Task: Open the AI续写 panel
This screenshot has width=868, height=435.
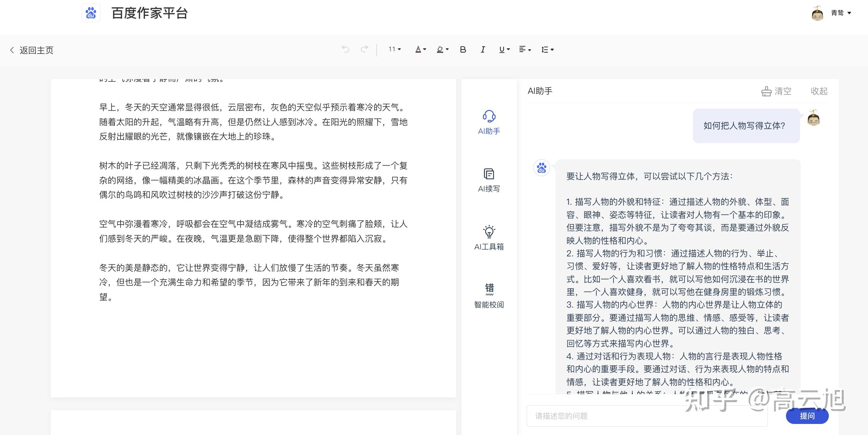Action: click(x=489, y=180)
